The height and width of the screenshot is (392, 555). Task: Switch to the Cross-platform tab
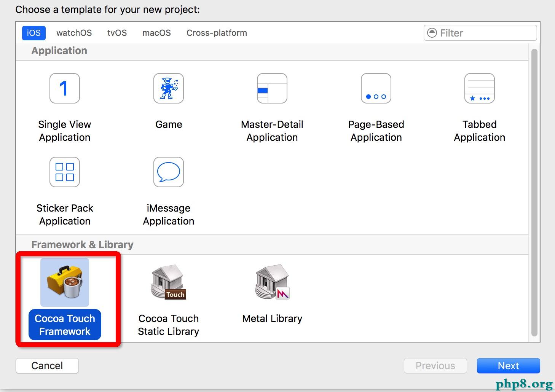coord(217,33)
